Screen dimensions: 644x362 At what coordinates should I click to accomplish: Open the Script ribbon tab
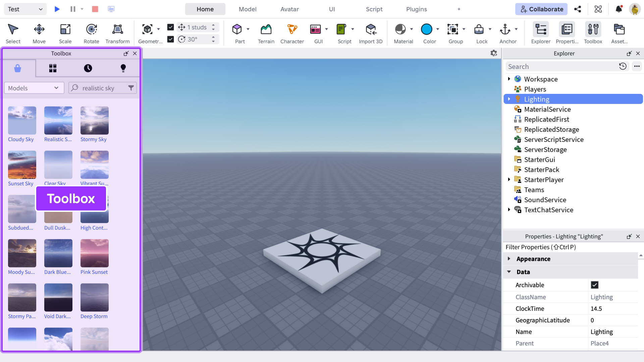[x=374, y=9]
